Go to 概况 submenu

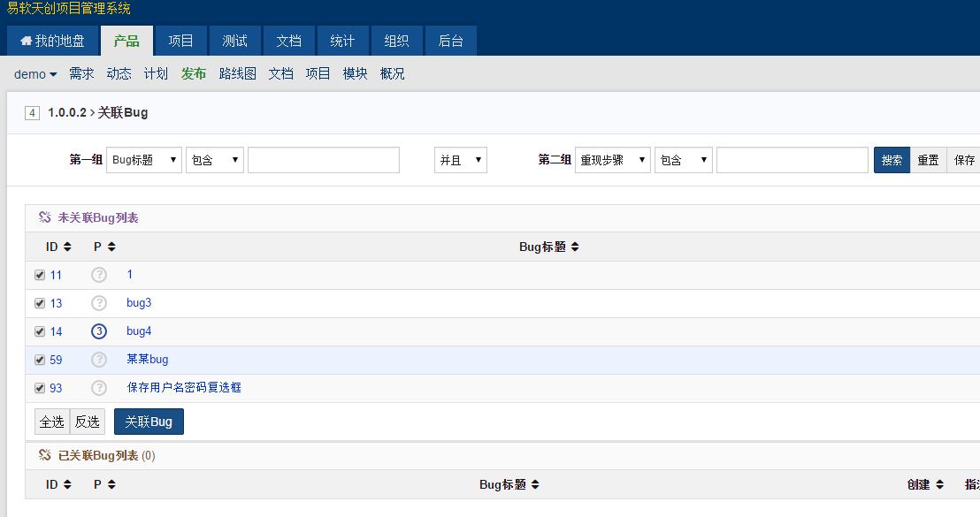pos(392,73)
